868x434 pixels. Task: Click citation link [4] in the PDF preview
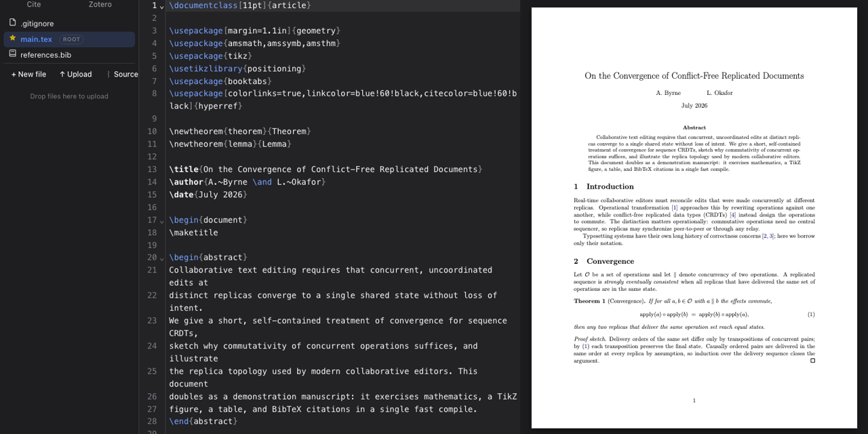click(x=732, y=214)
